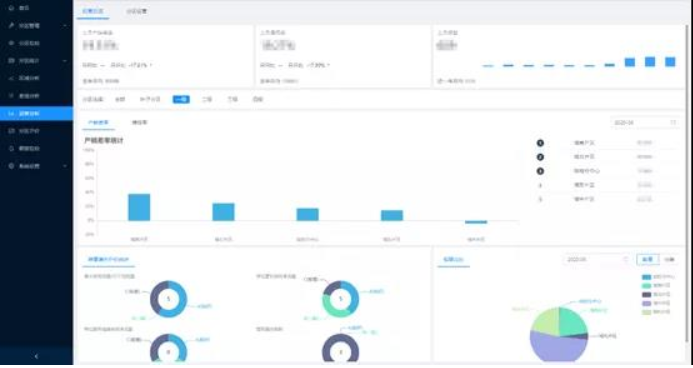Open the gear settings icon in sidebar
Image resolution: width=693 pixels, height=368 pixels.
point(11,166)
